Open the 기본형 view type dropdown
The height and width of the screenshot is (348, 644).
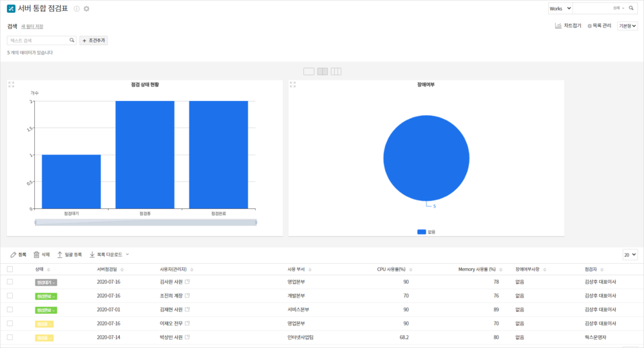click(627, 26)
